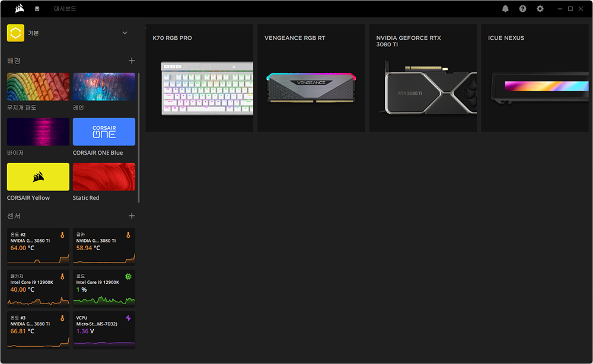Screen dimensions: 593x364
Task: Open the VENGEANCE RGB RT device card
Action: [311, 78]
